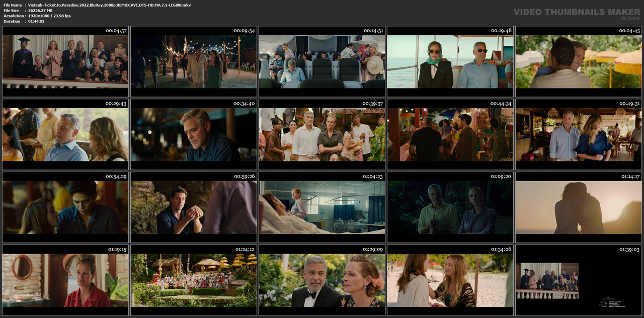Open the thumbnail at 00:44:34
The image size is (644, 318).
point(450,134)
